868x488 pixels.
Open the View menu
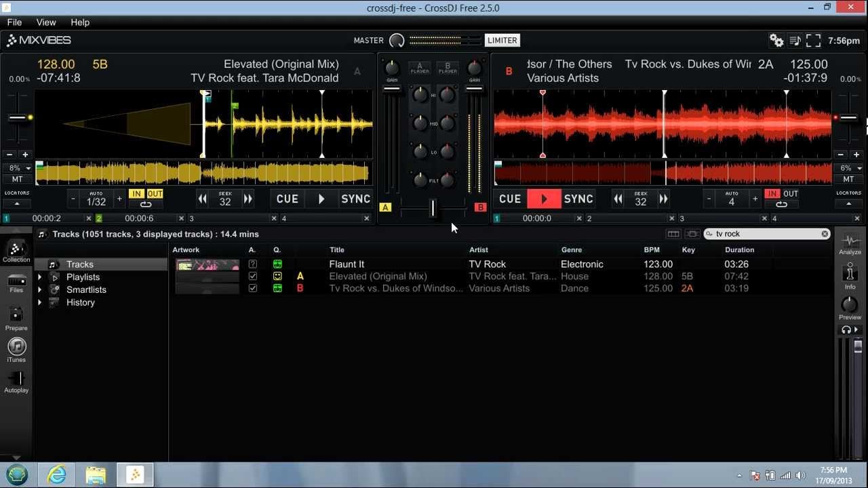[46, 22]
